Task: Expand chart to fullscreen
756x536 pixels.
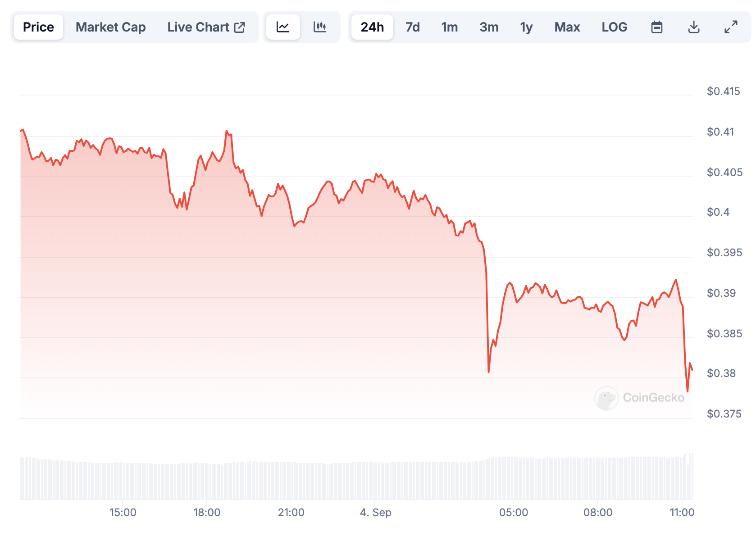Action: pos(731,27)
